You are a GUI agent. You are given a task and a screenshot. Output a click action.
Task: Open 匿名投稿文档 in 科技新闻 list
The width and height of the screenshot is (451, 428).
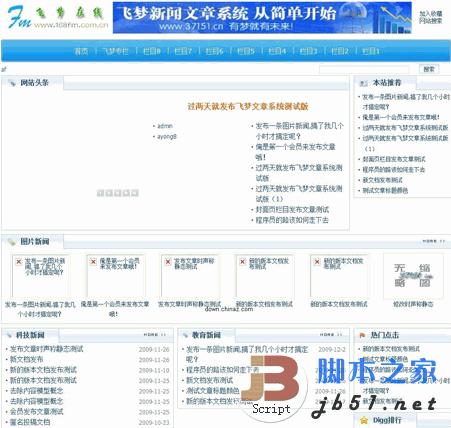[30, 422]
